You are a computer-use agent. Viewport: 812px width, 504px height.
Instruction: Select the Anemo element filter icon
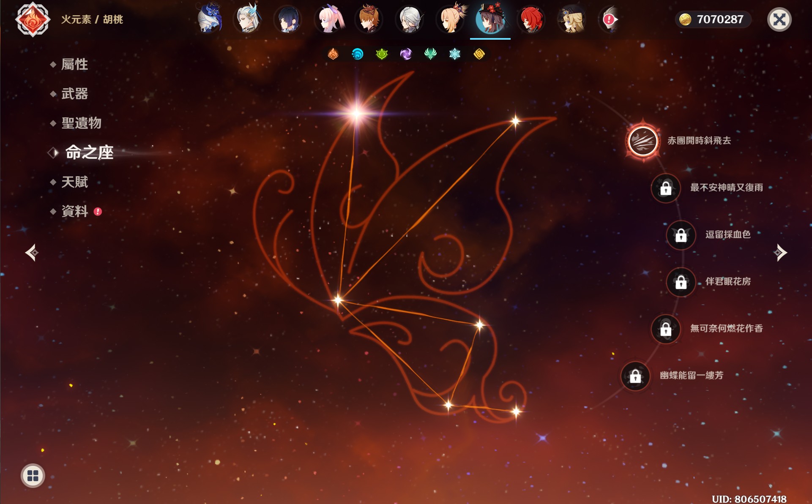[430, 54]
